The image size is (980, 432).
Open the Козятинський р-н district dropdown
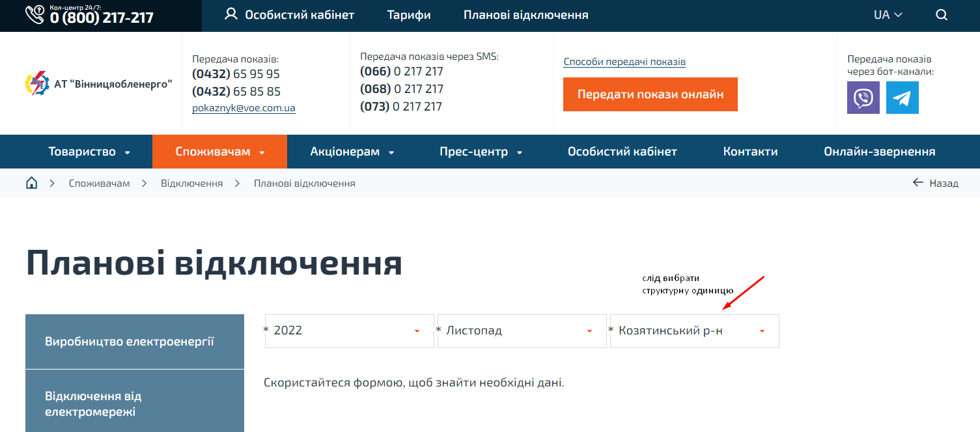(x=761, y=331)
